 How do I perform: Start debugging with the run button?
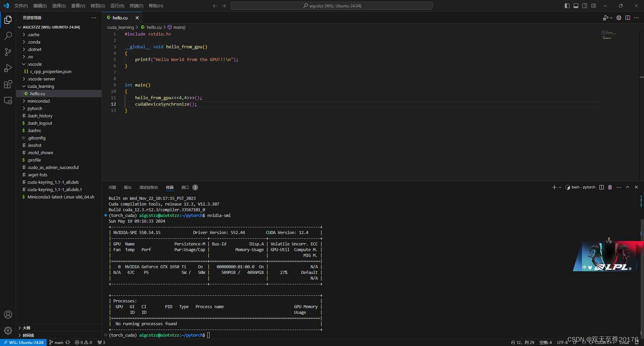tap(606, 18)
